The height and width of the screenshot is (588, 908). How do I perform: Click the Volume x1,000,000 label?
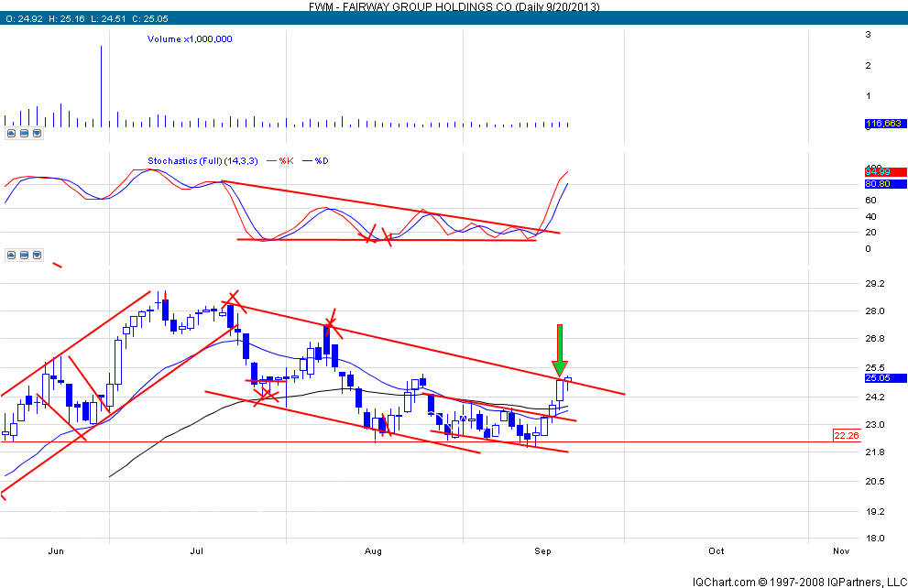tap(190, 39)
